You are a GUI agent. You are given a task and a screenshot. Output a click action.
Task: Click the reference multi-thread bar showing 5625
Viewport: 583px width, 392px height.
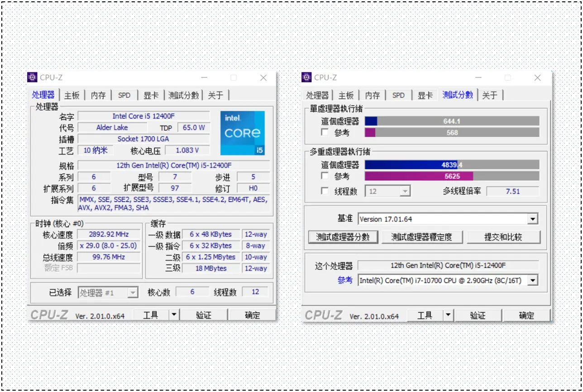[452, 176]
